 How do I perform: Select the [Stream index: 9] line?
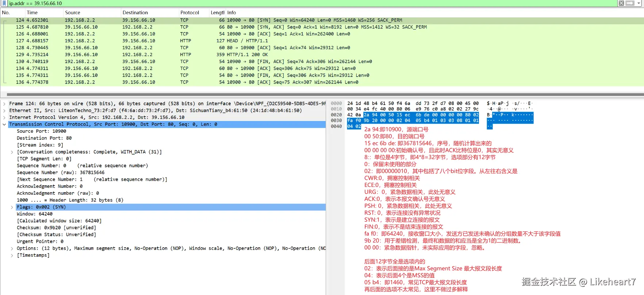click(x=40, y=145)
